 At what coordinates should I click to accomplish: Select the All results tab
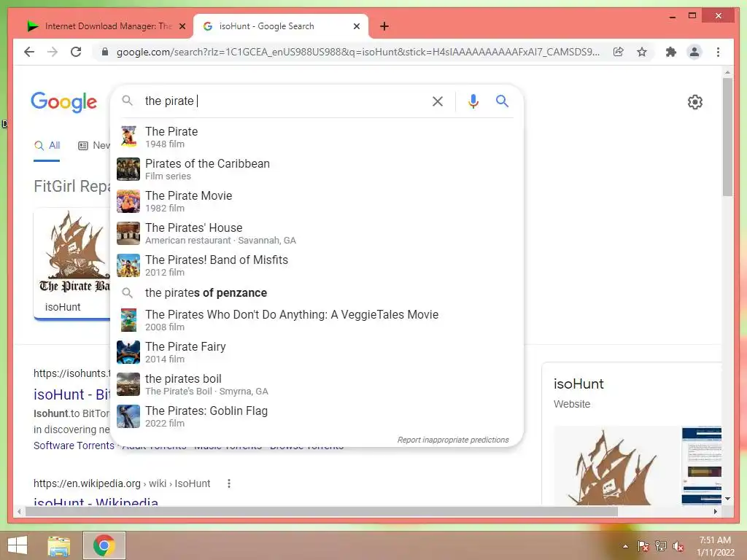pos(47,145)
